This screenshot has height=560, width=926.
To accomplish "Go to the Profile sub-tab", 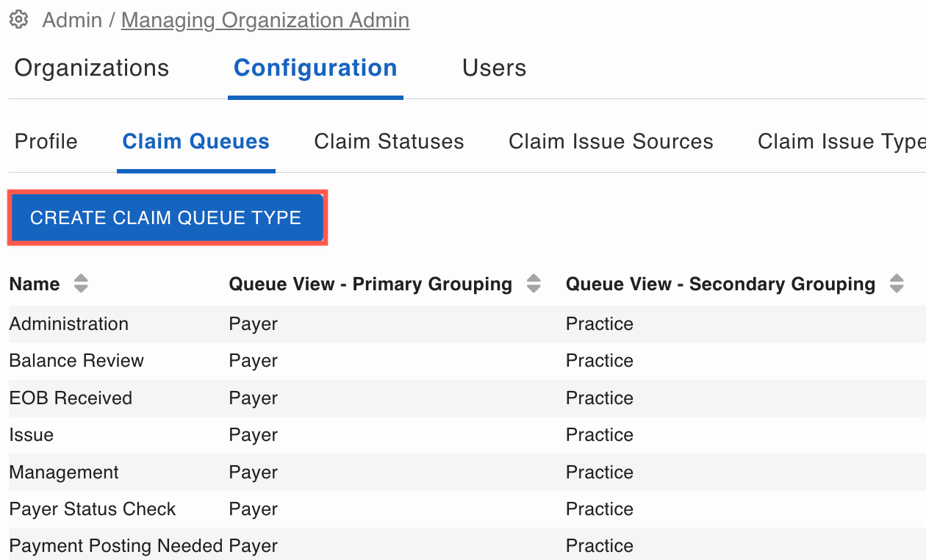I will [x=46, y=141].
